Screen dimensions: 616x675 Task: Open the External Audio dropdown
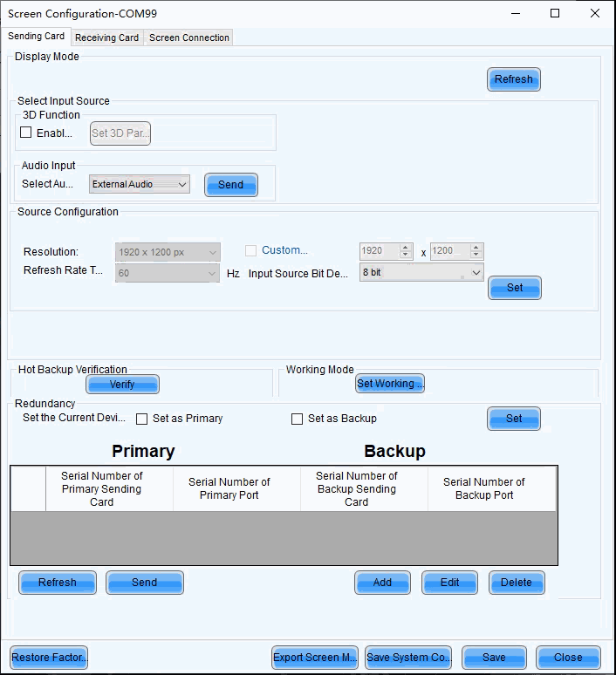(x=140, y=184)
